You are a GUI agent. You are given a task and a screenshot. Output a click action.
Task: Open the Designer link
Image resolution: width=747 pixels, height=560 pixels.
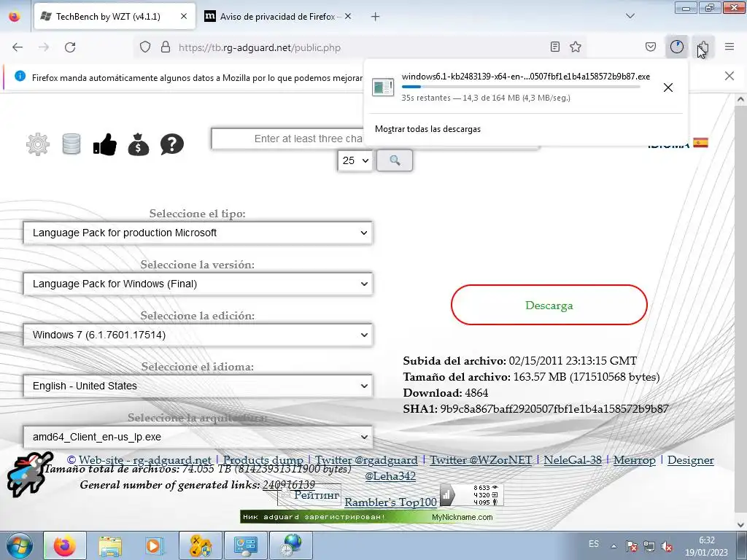click(x=690, y=460)
